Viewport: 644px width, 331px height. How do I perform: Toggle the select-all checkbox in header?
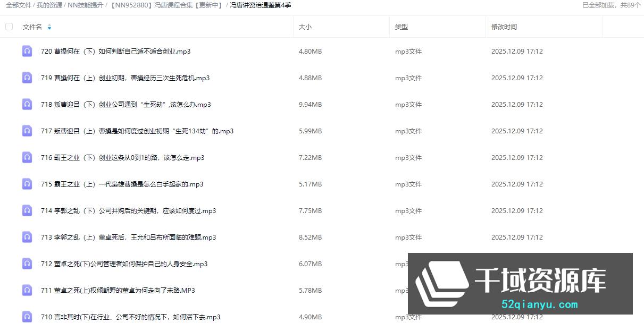[9, 27]
